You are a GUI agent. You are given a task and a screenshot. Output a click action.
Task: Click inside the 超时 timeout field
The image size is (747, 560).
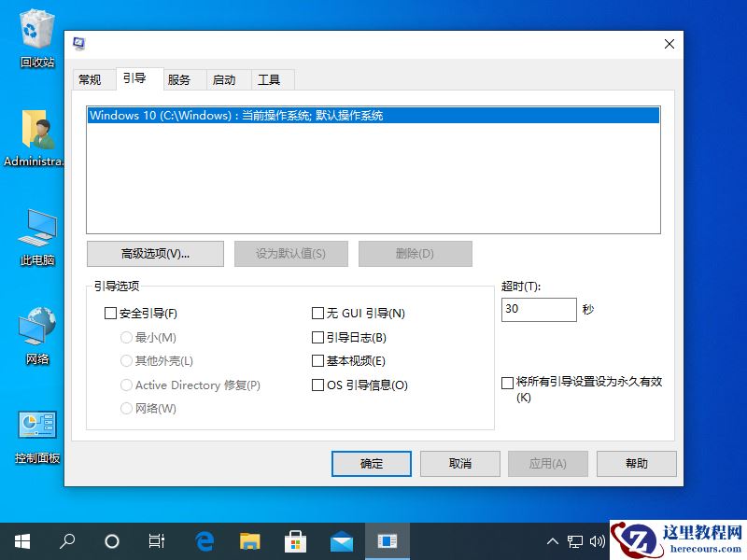[x=539, y=310]
